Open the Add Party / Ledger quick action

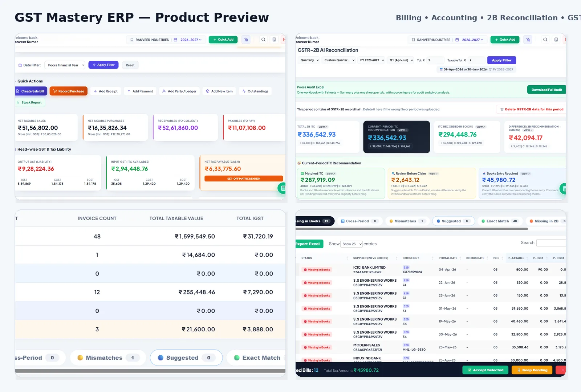pyautogui.click(x=179, y=91)
